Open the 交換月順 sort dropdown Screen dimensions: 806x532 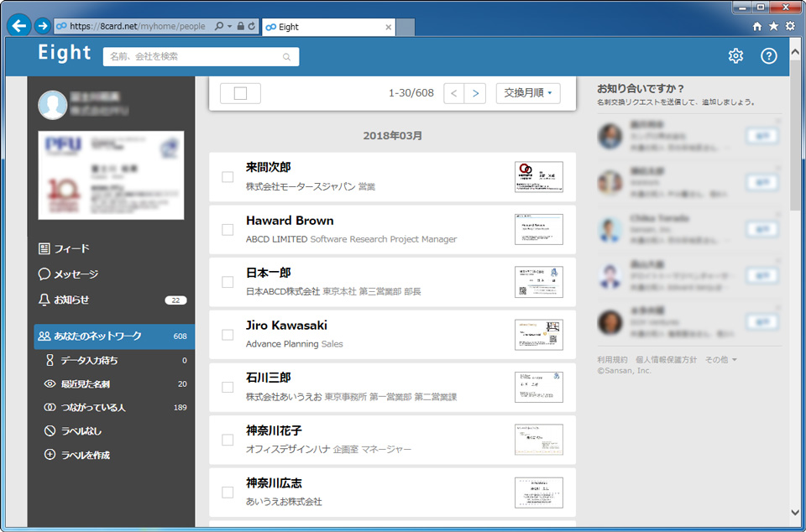pyautogui.click(x=528, y=93)
